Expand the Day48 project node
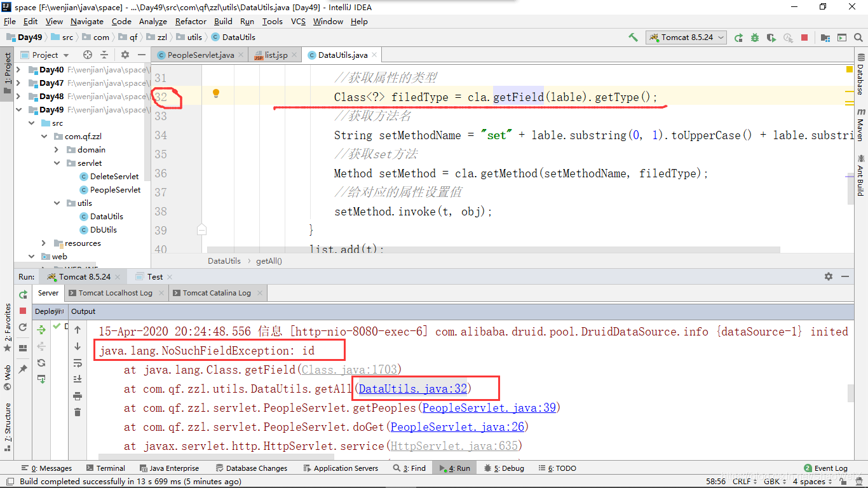This screenshot has width=868, height=488. click(x=18, y=97)
